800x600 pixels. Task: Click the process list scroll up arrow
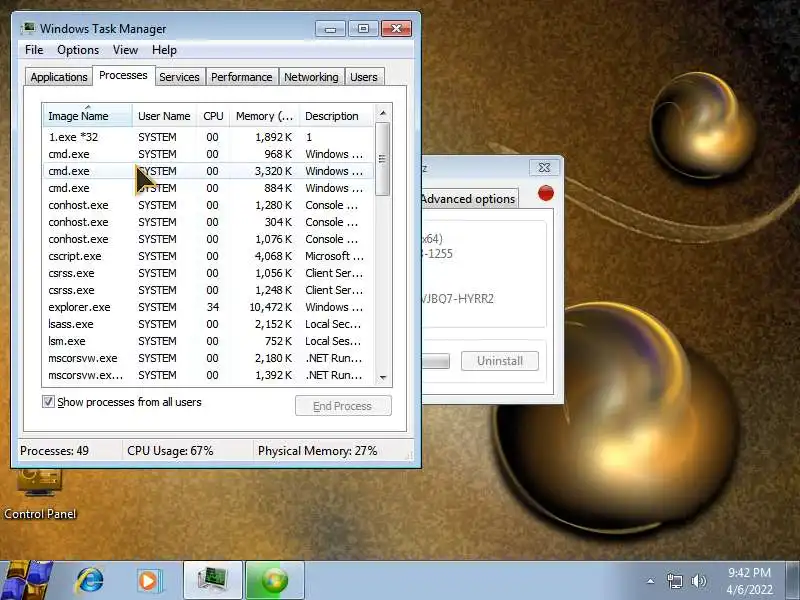(383, 113)
